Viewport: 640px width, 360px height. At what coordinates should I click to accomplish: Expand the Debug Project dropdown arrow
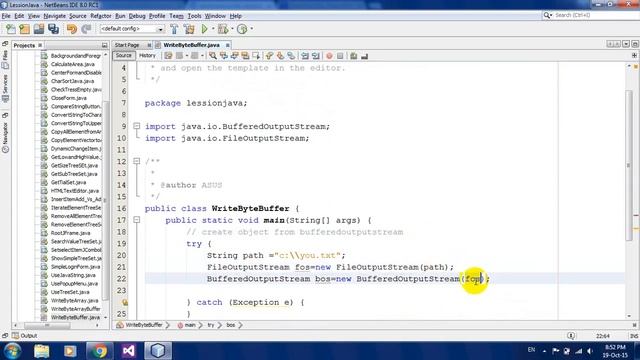pos(231,29)
